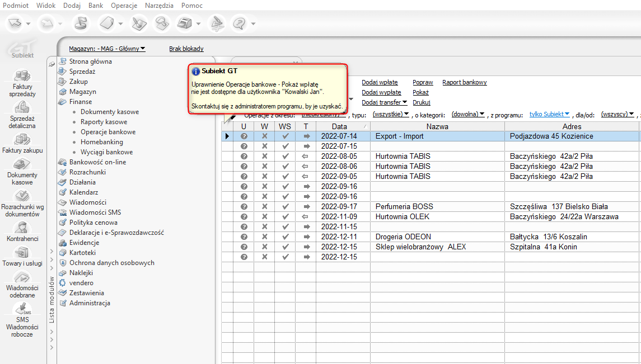This screenshot has height=364, width=641.
Task: Click the Dodaj wpłatę link
Action: [380, 82]
